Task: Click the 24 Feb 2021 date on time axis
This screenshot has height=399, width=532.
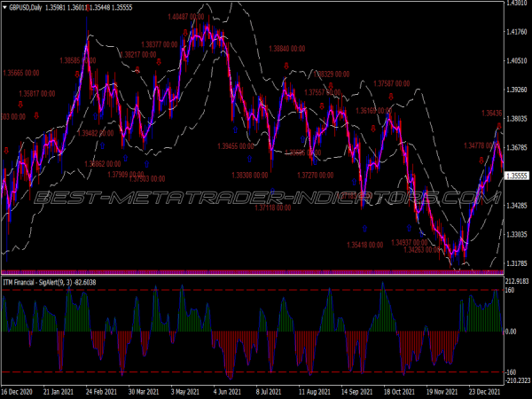Action: [x=101, y=392]
